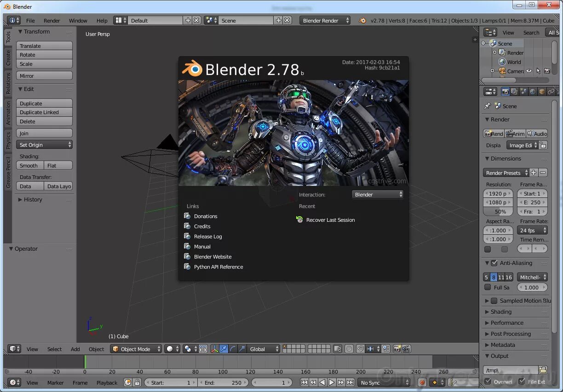Select the translate manipulator arrow icon
This screenshot has width=563, height=392.
click(x=224, y=349)
